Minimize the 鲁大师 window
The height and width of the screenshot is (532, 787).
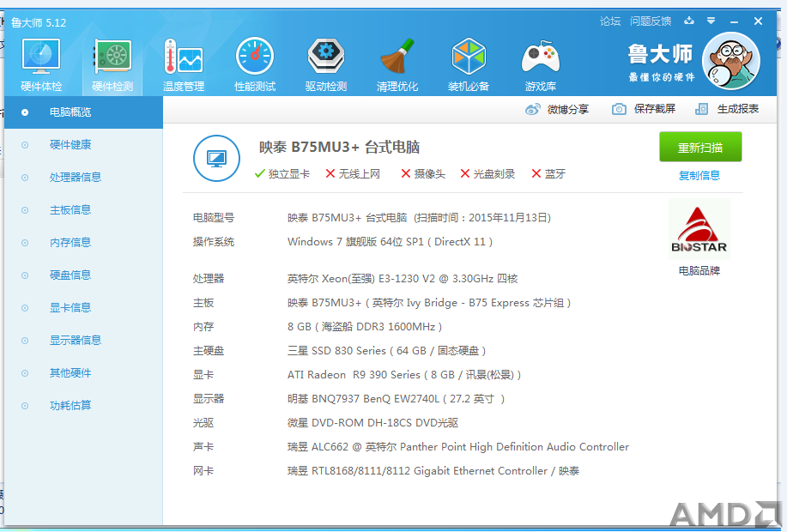[735, 21]
